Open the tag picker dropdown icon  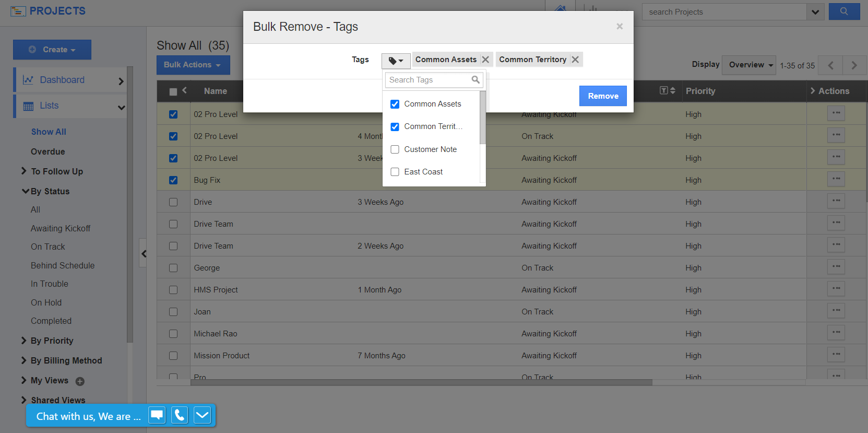point(396,61)
